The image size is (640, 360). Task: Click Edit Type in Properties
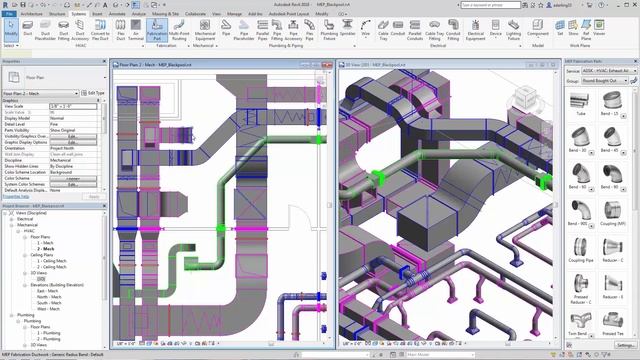93,93
